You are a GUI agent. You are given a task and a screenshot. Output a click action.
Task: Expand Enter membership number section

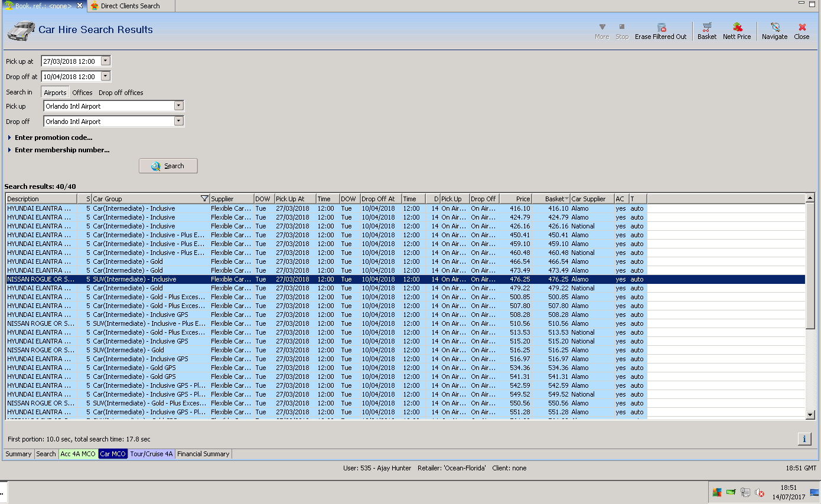[61, 150]
